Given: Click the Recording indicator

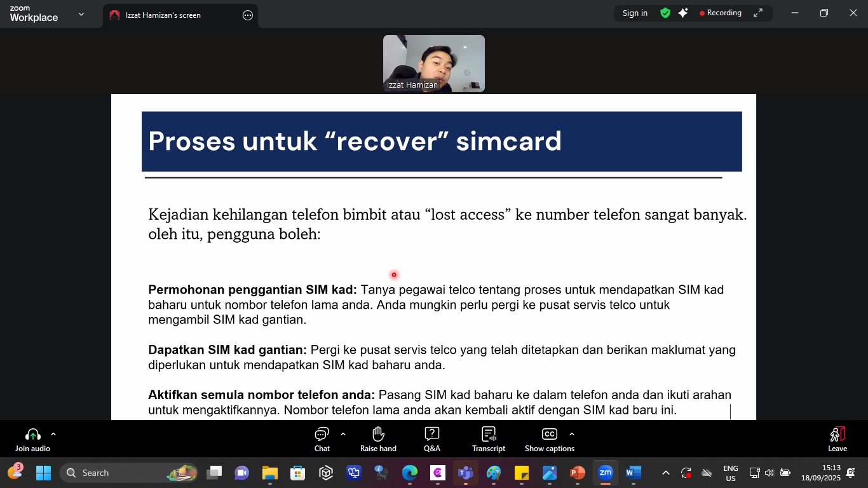Looking at the screenshot, I should point(720,13).
